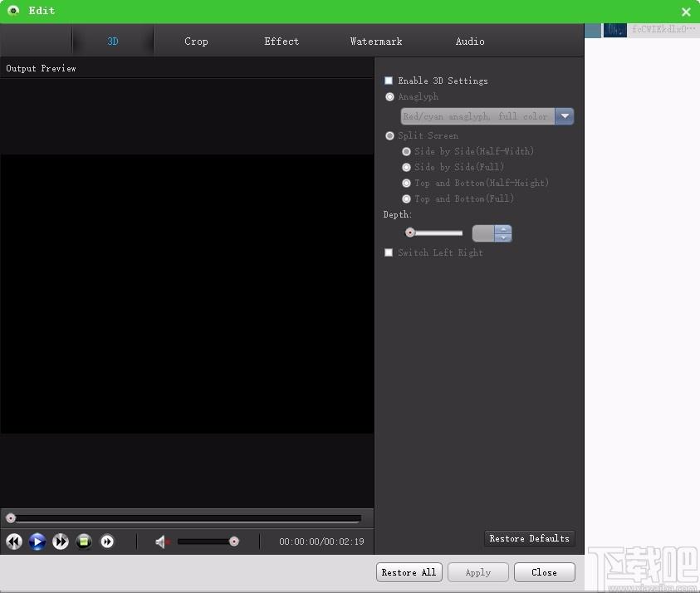Click the Depth slider handle
Viewport: 700px width, 593px height.
tap(410, 233)
